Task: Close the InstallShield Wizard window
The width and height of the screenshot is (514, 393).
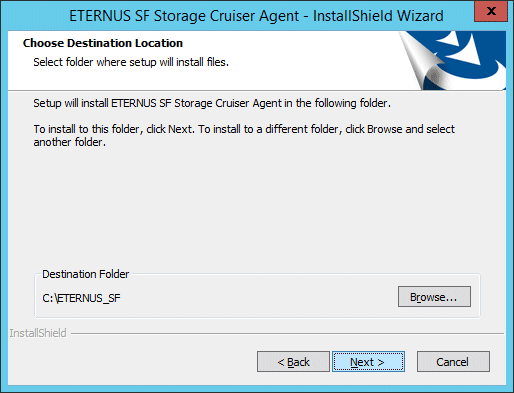Action: 490,11
